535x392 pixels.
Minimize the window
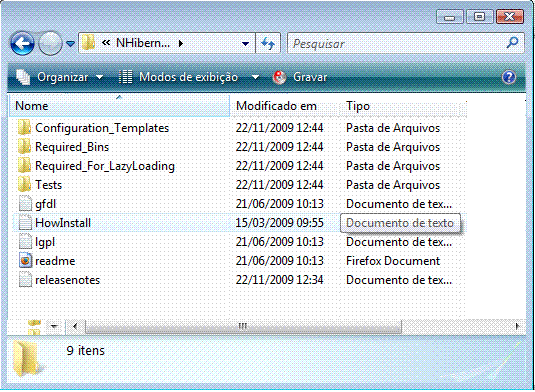pyautogui.click(x=450, y=17)
